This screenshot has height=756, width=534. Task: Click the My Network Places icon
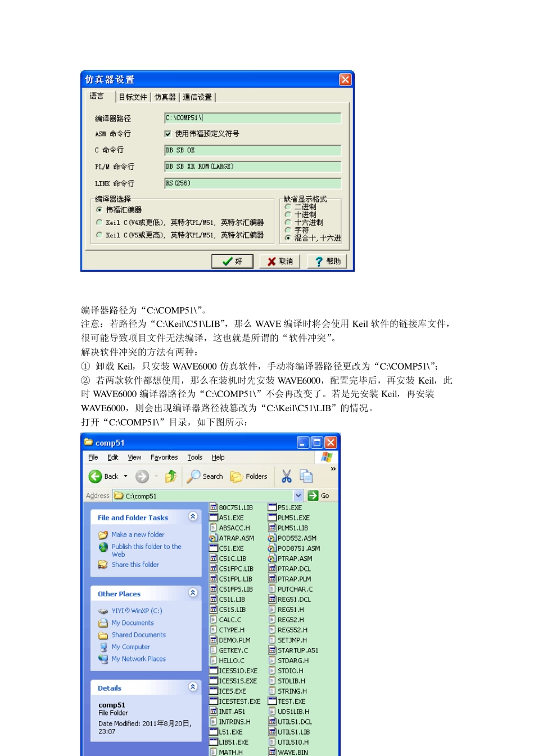pyautogui.click(x=103, y=659)
